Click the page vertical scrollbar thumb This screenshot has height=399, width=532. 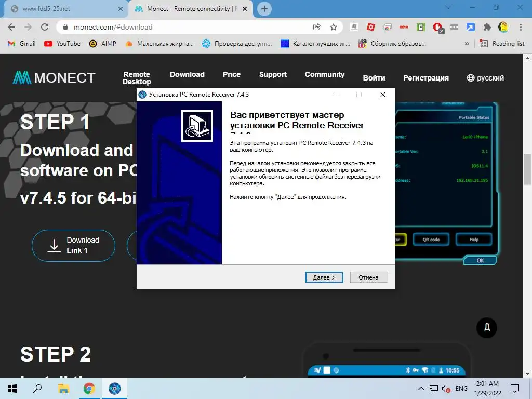[x=527, y=170]
